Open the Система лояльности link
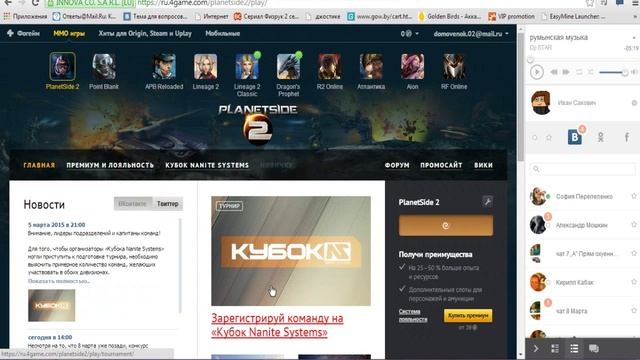 (413, 316)
